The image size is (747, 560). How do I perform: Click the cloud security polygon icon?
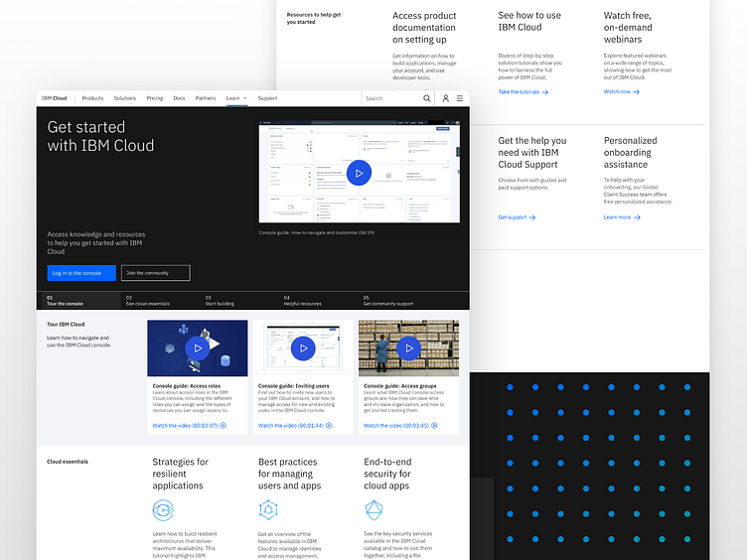[x=373, y=510]
